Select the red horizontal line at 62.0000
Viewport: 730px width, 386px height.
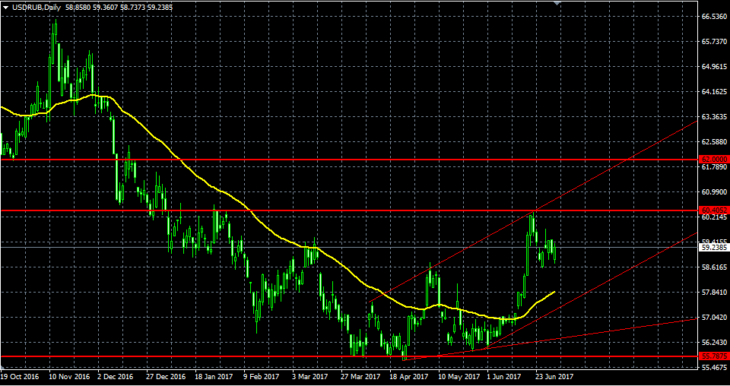349,159
